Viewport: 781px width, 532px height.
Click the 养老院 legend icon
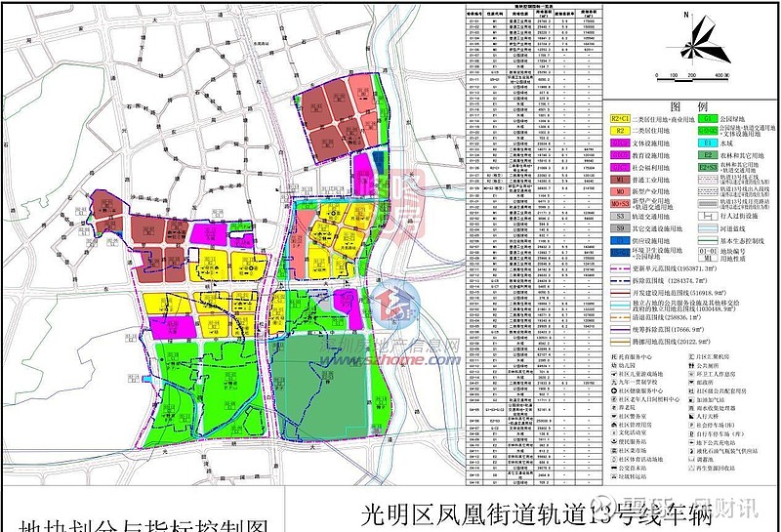pos(614,408)
